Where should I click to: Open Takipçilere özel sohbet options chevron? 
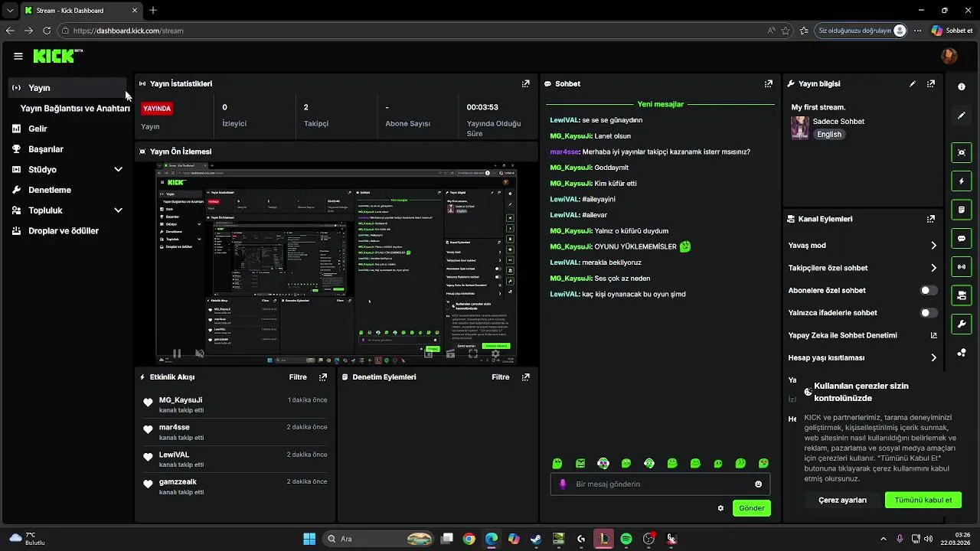933,268
